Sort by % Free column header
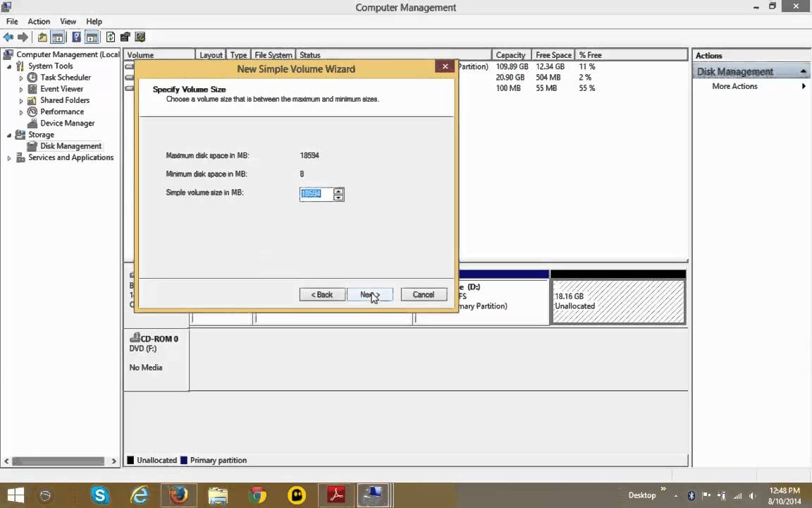The height and width of the screenshot is (508, 812). coord(632,55)
